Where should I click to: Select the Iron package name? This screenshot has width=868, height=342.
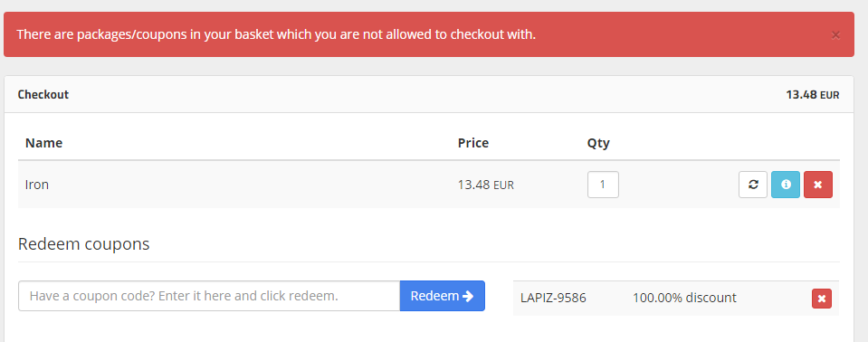coord(37,185)
